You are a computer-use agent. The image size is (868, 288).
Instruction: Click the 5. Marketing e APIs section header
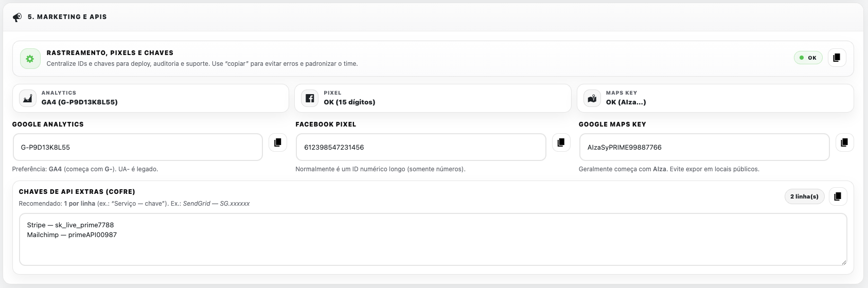pos(67,17)
